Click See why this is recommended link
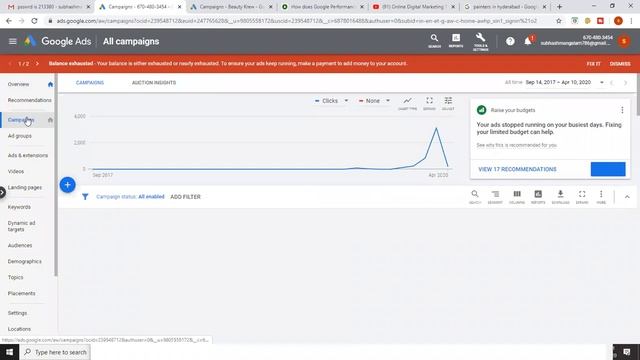The width and height of the screenshot is (640, 360). 516,145
